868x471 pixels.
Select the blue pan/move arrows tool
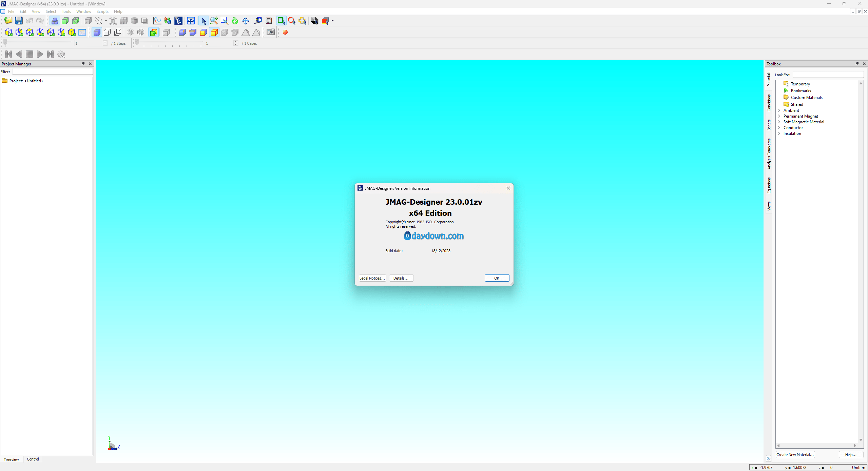[246, 21]
